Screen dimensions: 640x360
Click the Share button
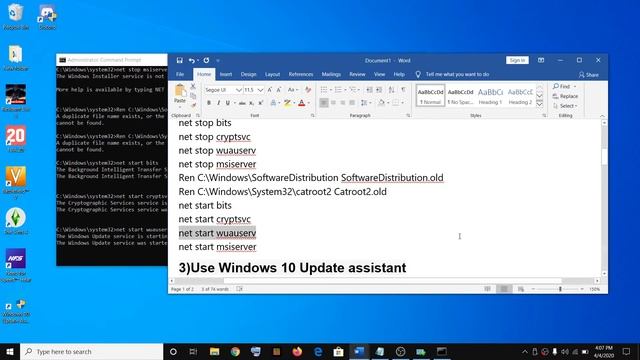coord(589,75)
